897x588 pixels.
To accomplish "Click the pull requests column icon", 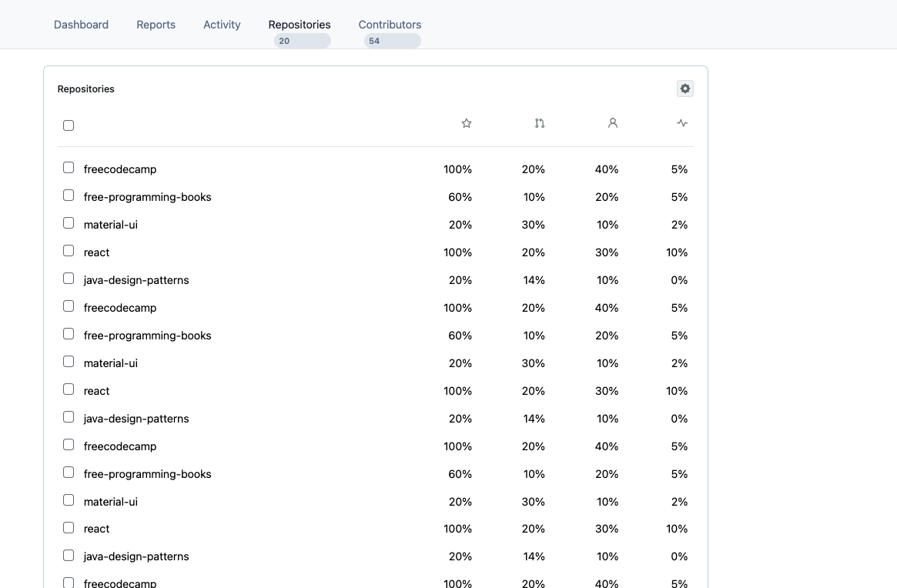I will point(540,123).
